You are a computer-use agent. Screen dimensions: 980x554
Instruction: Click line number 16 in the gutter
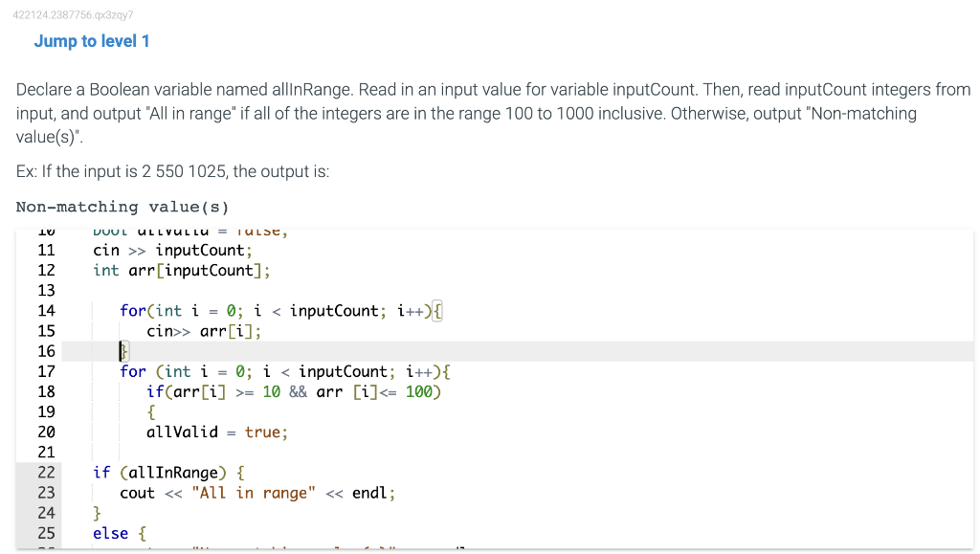[46, 351]
